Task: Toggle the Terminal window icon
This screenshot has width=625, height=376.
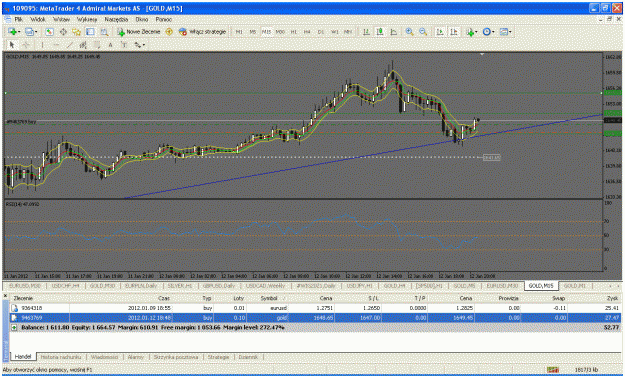Action: tap(90, 32)
